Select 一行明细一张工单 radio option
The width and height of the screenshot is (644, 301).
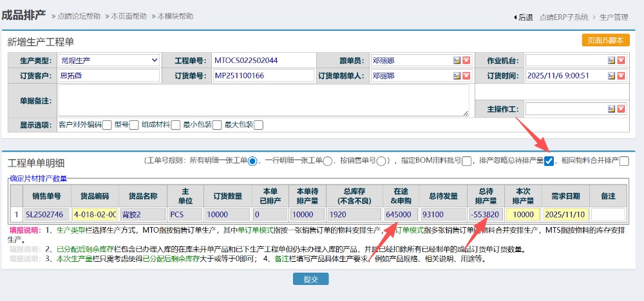point(327,161)
